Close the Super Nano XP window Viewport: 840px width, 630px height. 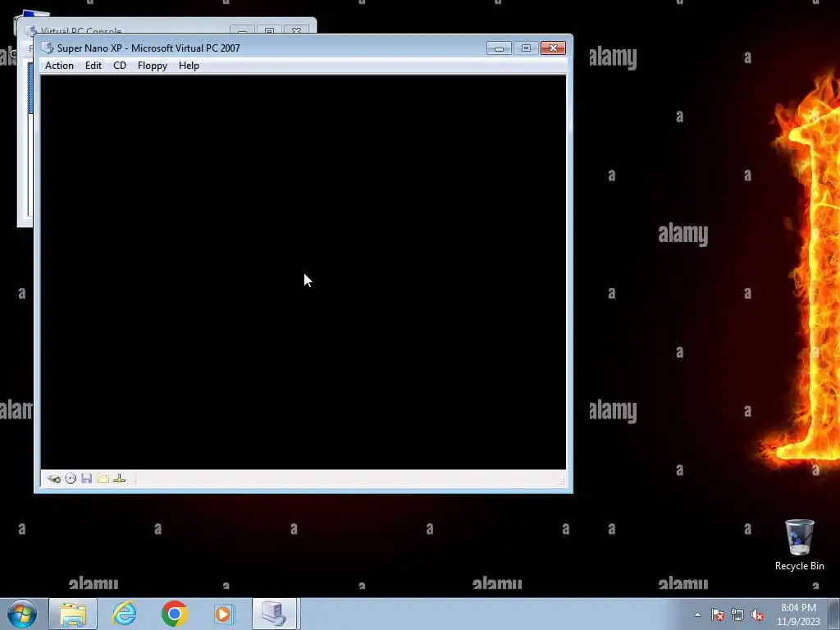[554, 48]
